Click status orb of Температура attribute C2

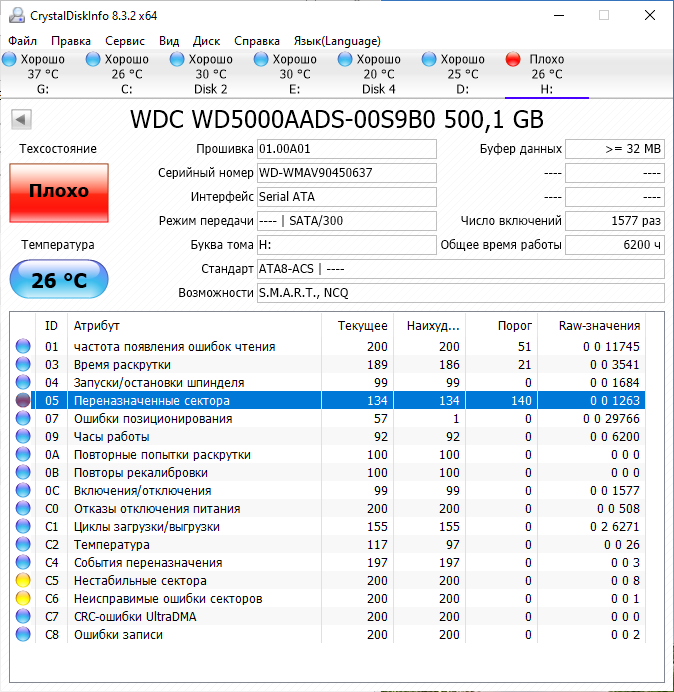[x=23, y=545]
